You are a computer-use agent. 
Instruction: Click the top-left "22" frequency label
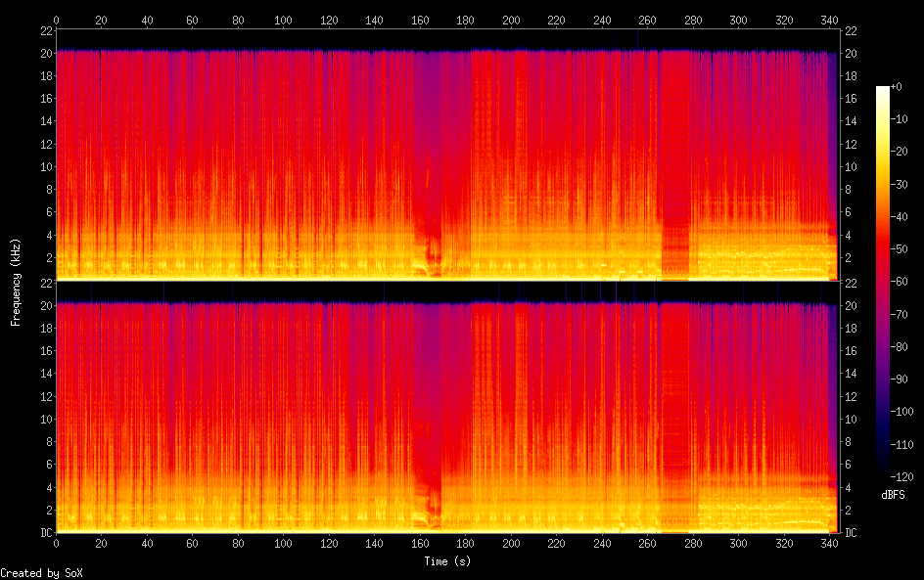click(x=44, y=31)
